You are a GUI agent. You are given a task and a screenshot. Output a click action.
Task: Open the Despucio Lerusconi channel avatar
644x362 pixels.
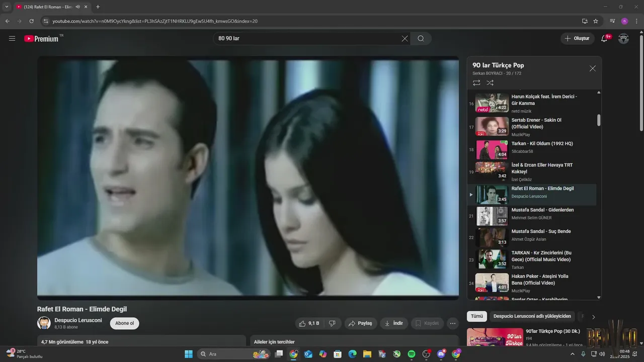click(44, 323)
